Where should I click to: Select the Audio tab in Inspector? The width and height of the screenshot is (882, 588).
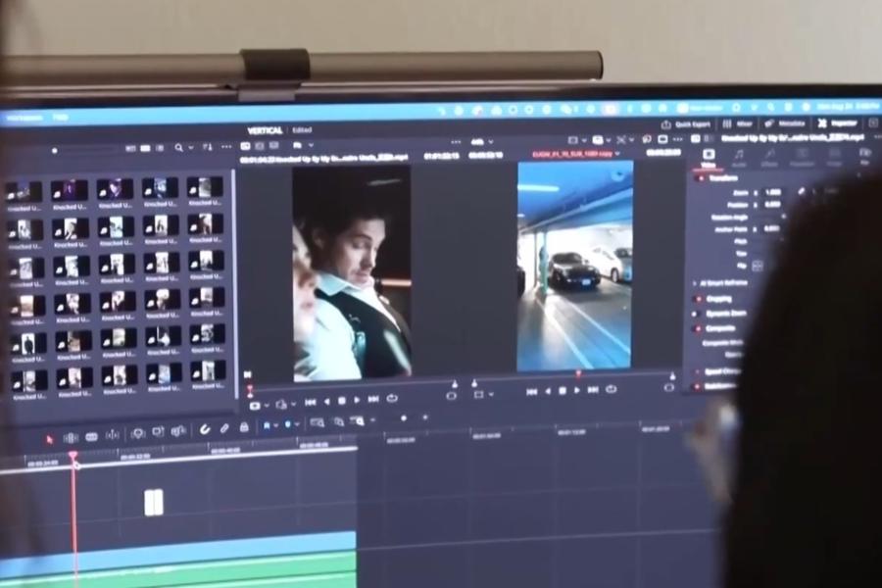739,158
